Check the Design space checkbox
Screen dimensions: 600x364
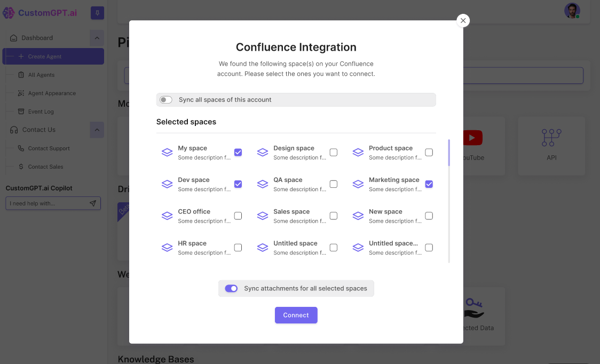click(x=334, y=152)
